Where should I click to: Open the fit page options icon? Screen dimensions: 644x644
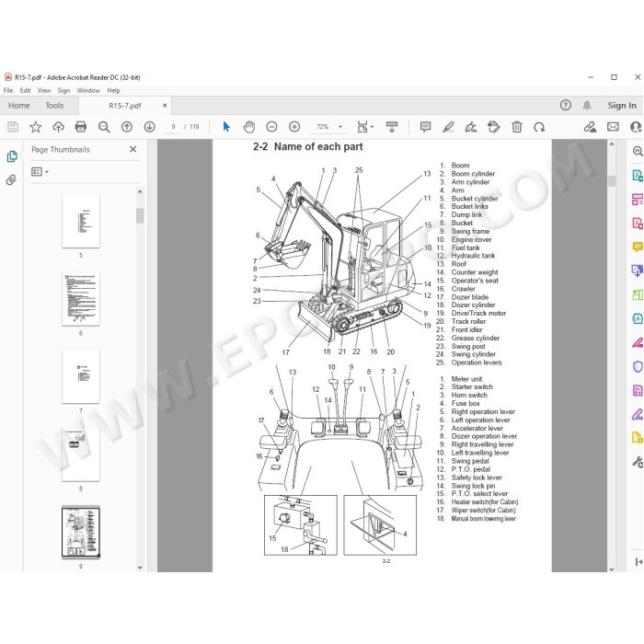(362, 127)
